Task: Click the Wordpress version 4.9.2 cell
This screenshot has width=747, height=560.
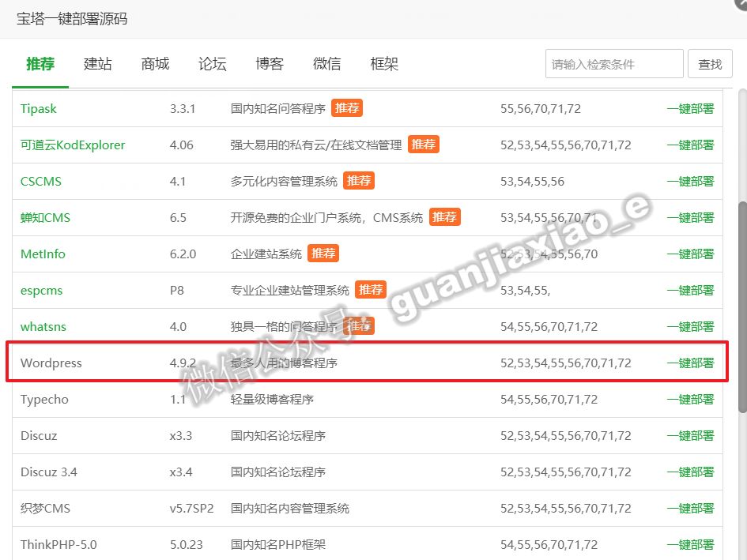Action: pyautogui.click(x=183, y=363)
